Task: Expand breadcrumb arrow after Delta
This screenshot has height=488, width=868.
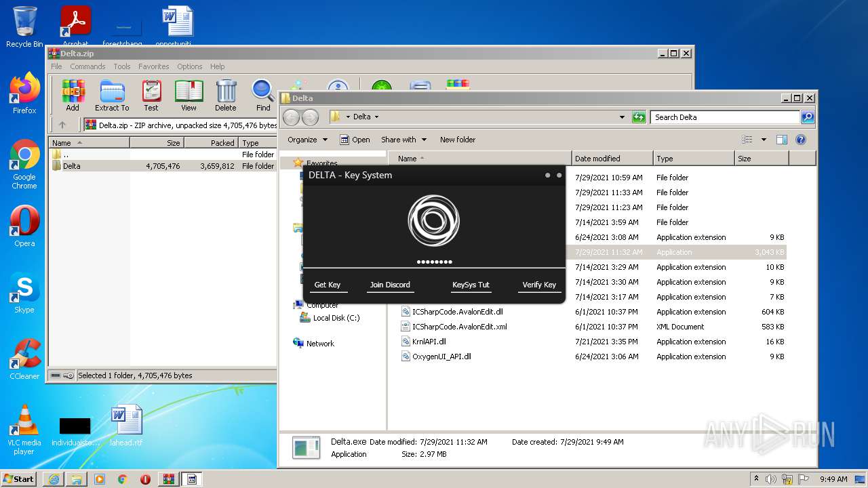Action: coord(376,117)
